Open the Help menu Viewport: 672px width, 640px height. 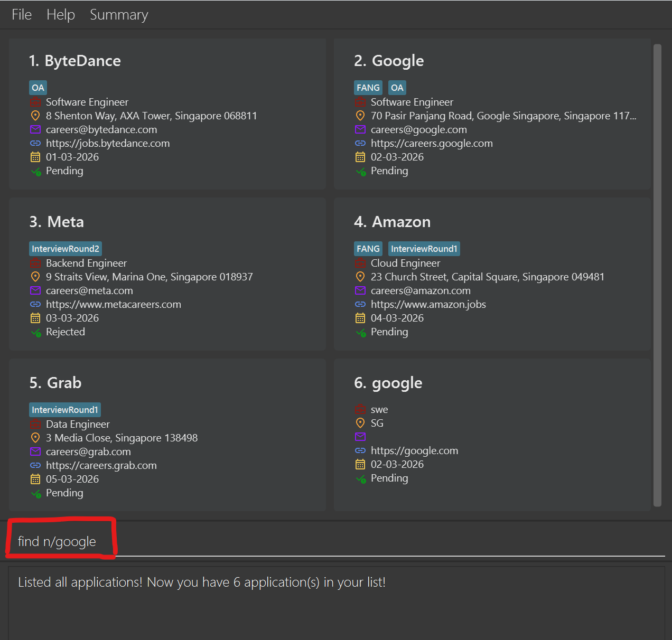click(61, 15)
